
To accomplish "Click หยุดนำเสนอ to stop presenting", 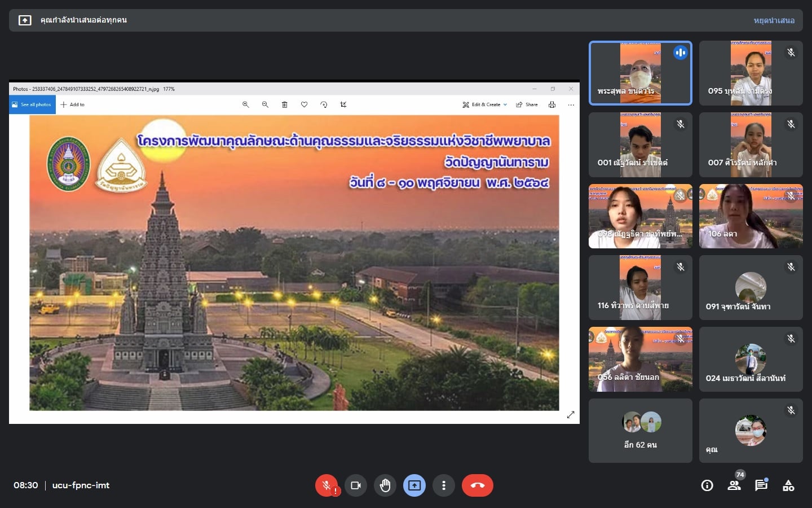I will [x=774, y=20].
